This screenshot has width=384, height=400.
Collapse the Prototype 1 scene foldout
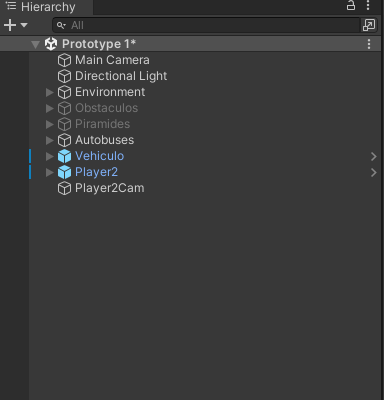[35, 44]
